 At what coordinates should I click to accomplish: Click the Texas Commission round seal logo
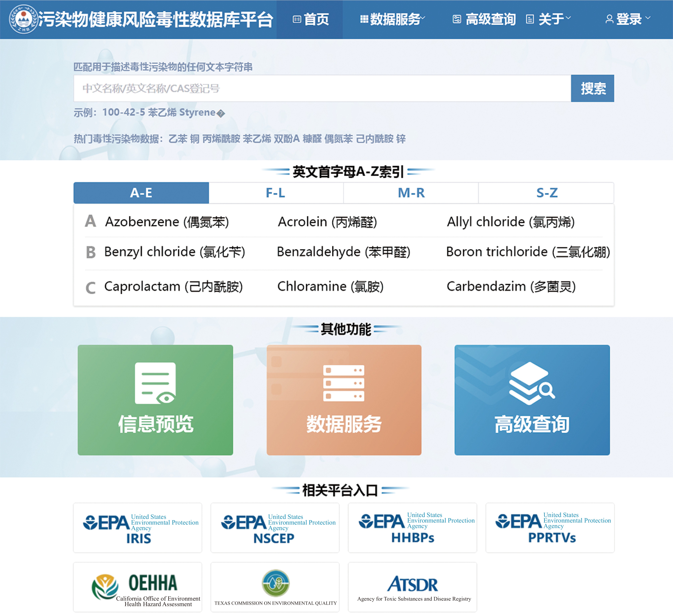275,583
